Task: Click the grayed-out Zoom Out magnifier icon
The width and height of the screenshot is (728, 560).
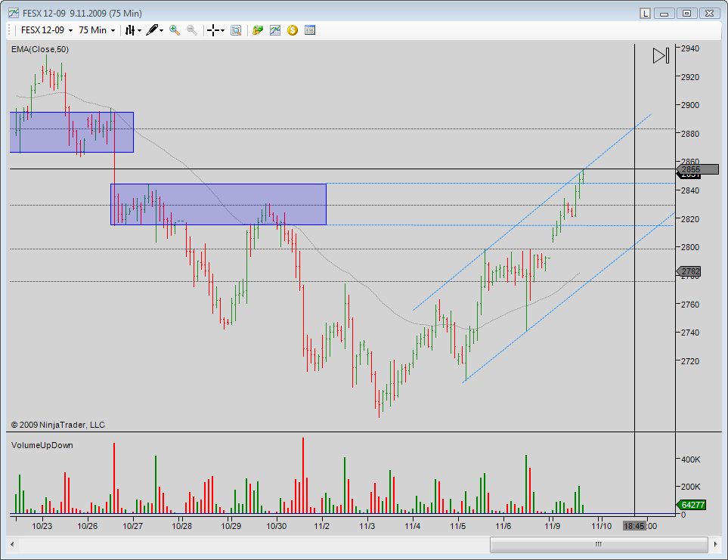Action: pos(192,30)
